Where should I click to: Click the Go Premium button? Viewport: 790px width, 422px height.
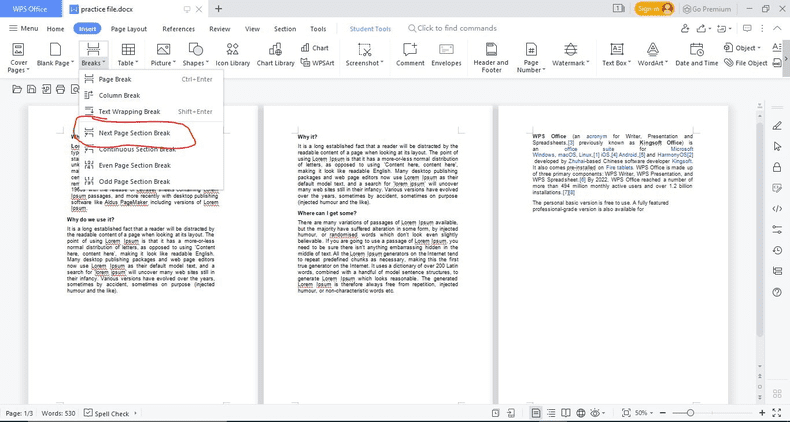tap(706, 9)
